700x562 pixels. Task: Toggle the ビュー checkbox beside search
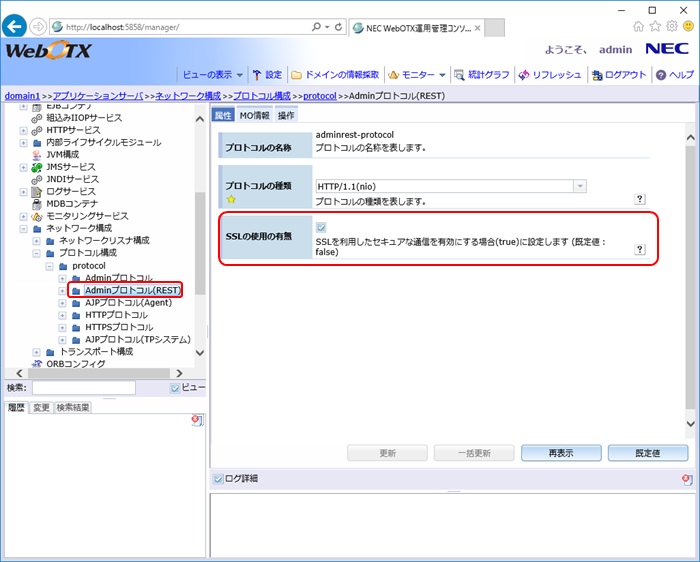pos(175,387)
